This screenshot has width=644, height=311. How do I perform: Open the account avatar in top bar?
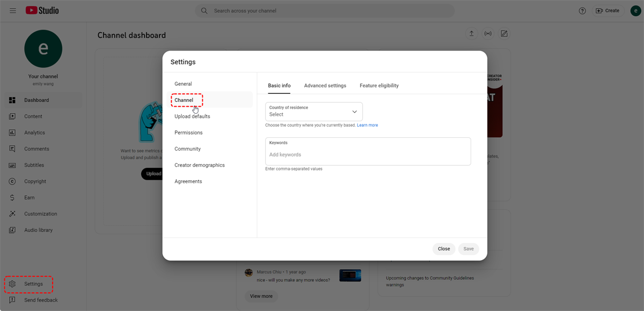tap(636, 11)
